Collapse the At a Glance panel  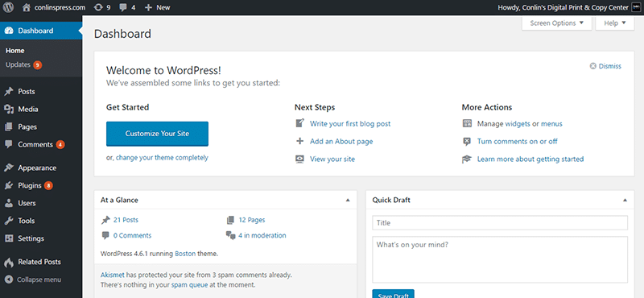pos(348,201)
